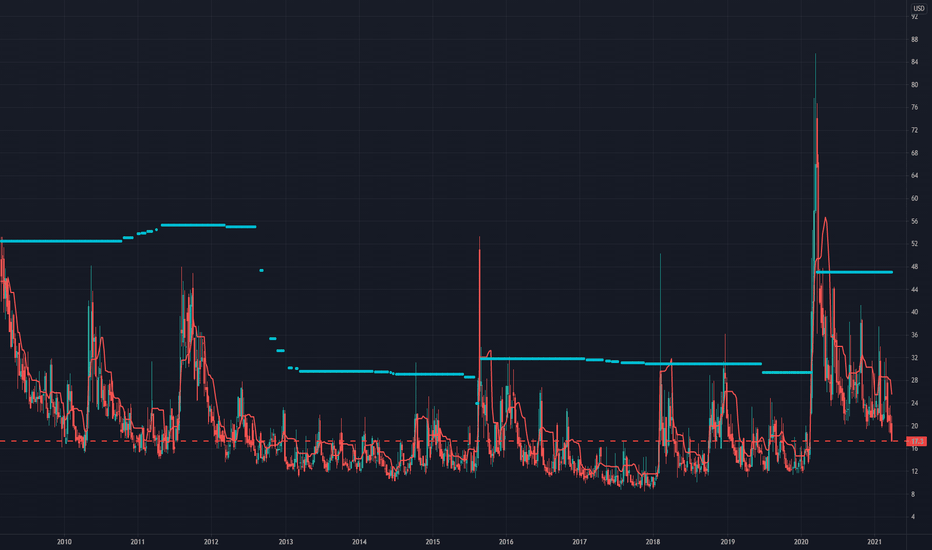Click the 2012 label on the time axis
The width and height of the screenshot is (932, 550).
tap(211, 542)
